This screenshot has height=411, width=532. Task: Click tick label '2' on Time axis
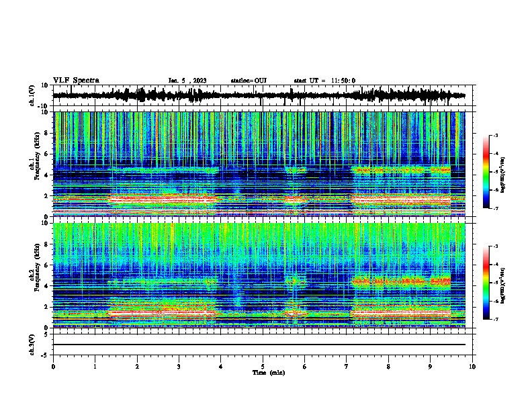click(x=137, y=367)
